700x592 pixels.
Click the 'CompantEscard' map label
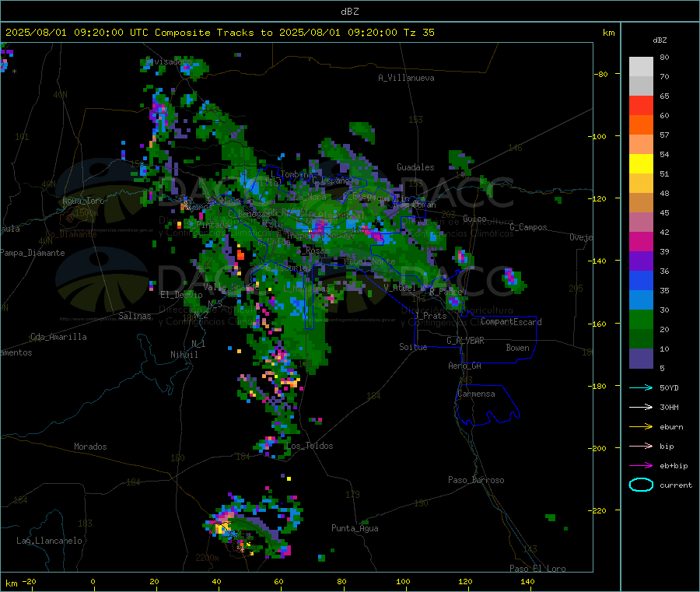pos(511,321)
